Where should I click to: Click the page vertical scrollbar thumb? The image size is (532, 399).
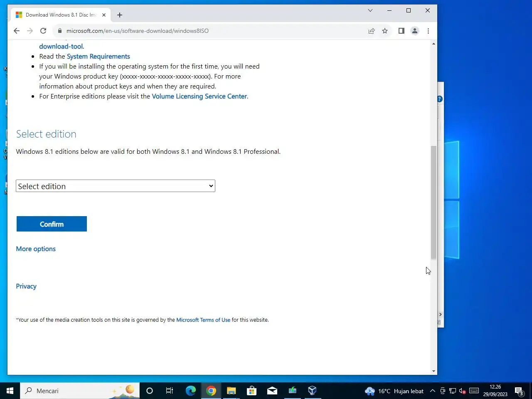point(433,203)
